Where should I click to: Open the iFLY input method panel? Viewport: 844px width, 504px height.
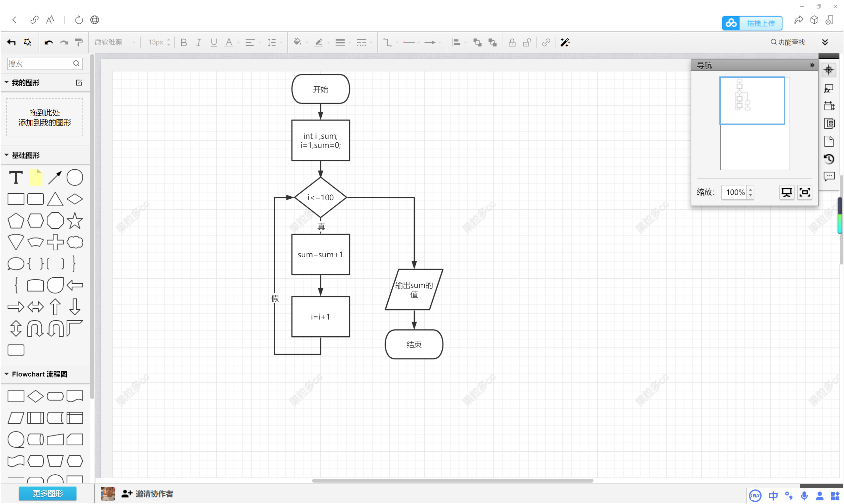click(x=755, y=495)
